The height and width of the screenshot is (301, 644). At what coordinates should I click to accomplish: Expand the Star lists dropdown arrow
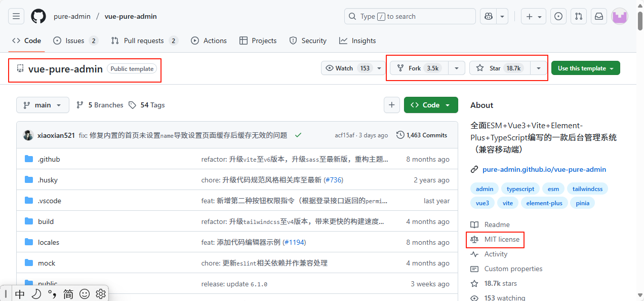(x=539, y=68)
